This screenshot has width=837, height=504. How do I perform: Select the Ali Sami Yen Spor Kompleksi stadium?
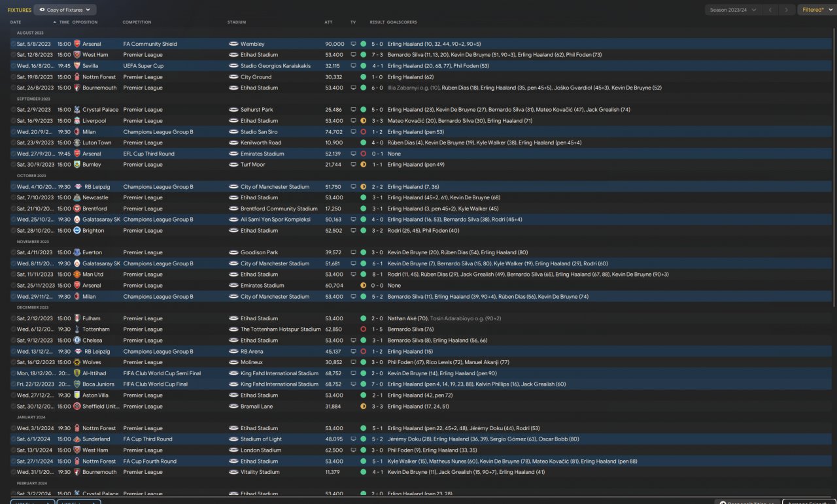[x=275, y=220]
